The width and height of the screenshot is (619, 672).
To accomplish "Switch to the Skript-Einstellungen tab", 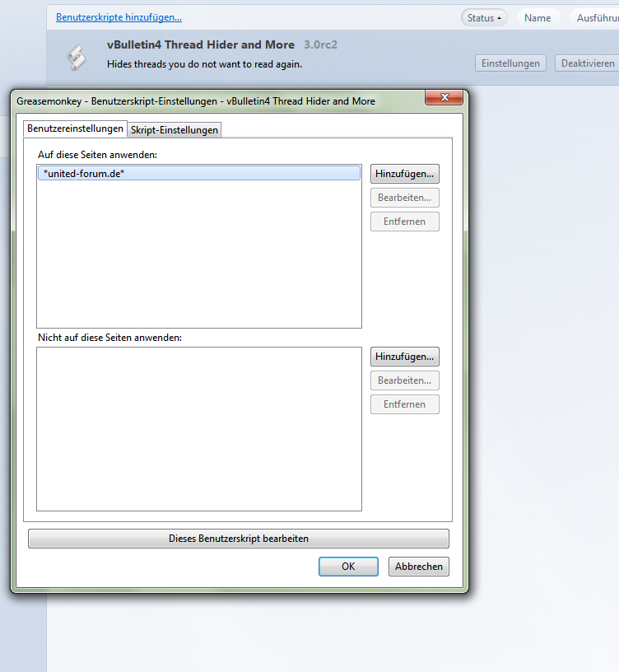I will tap(175, 130).
